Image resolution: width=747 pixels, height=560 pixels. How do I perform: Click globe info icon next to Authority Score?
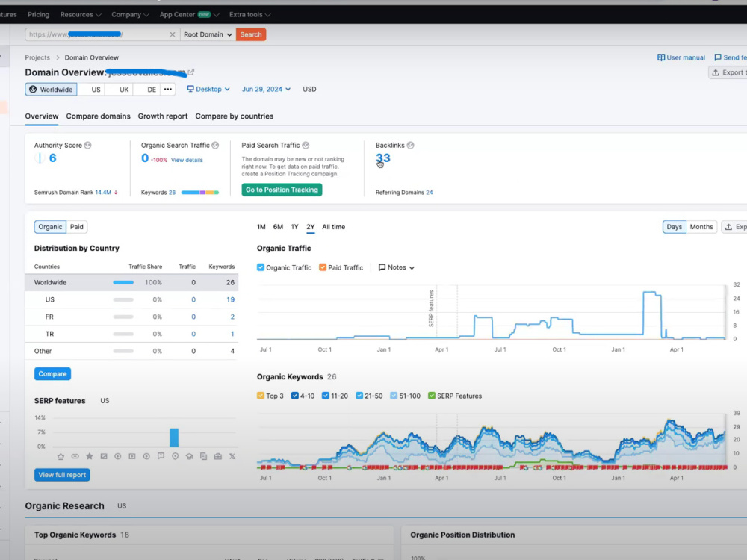coord(87,146)
